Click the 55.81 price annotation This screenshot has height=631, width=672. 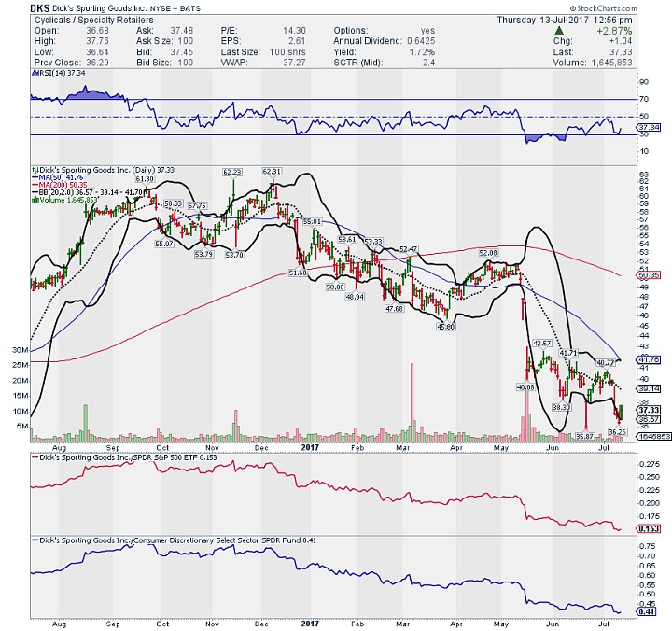(x=312, y=221)
